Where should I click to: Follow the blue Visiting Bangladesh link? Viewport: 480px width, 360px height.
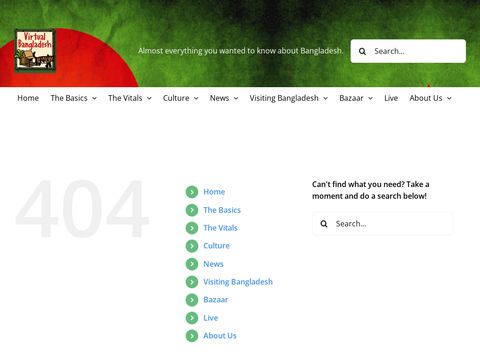point(238,282)
